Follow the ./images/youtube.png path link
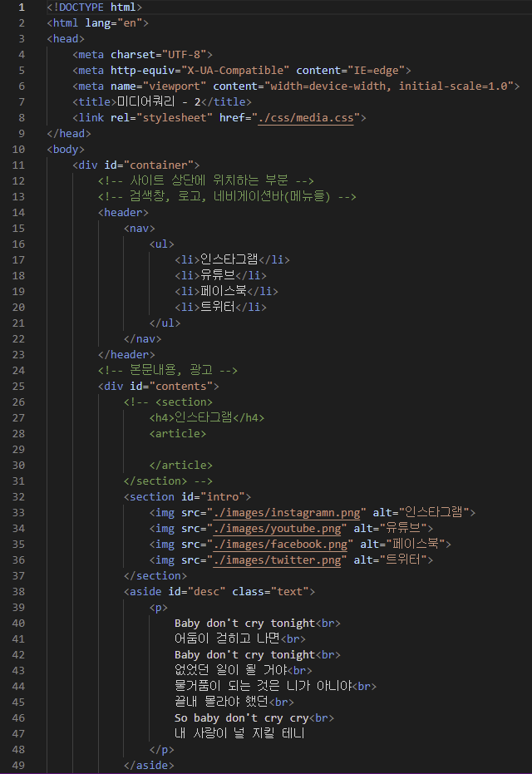Screen dimensions: 532x774 pyautogui.click(x=277, y=529)
